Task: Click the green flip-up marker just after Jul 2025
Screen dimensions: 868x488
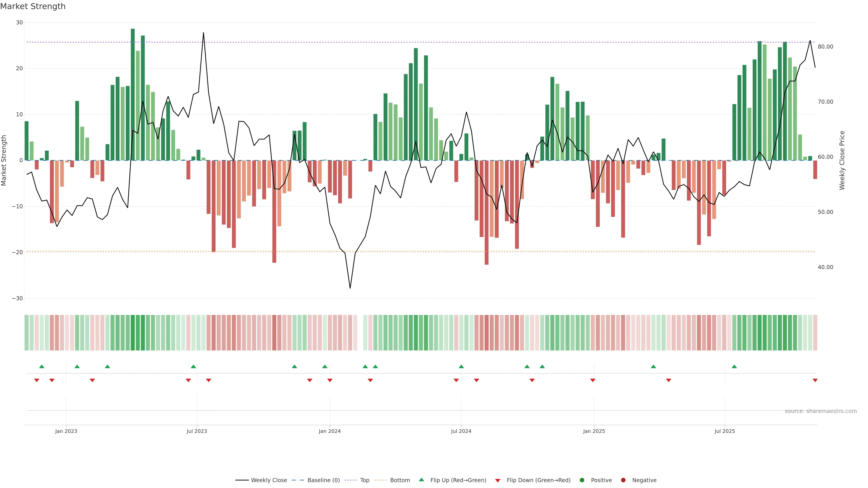Action: tap(734, 366)
